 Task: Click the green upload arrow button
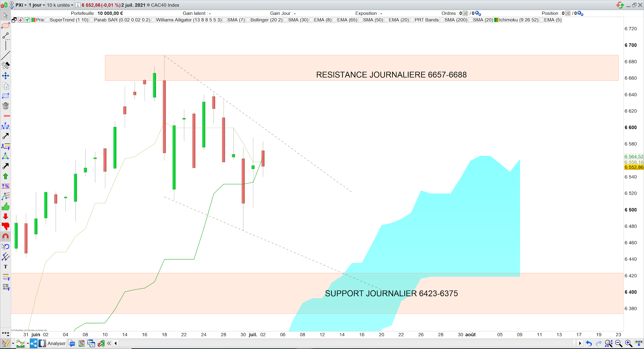click(x=27, y=20)
